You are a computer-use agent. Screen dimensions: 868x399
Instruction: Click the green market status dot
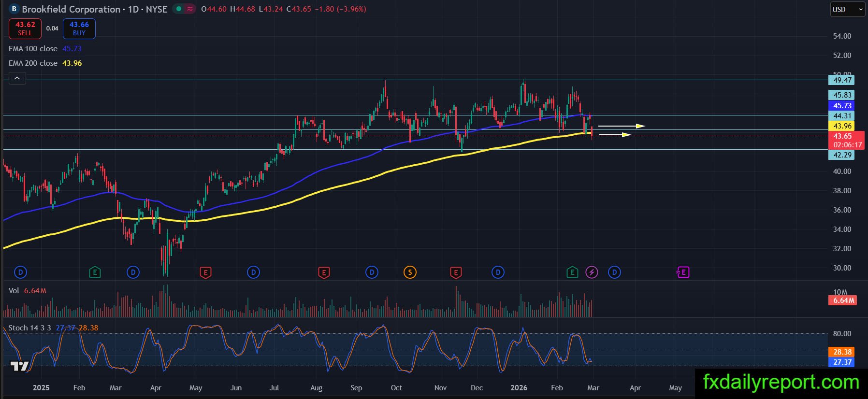(x=179, y=9)
